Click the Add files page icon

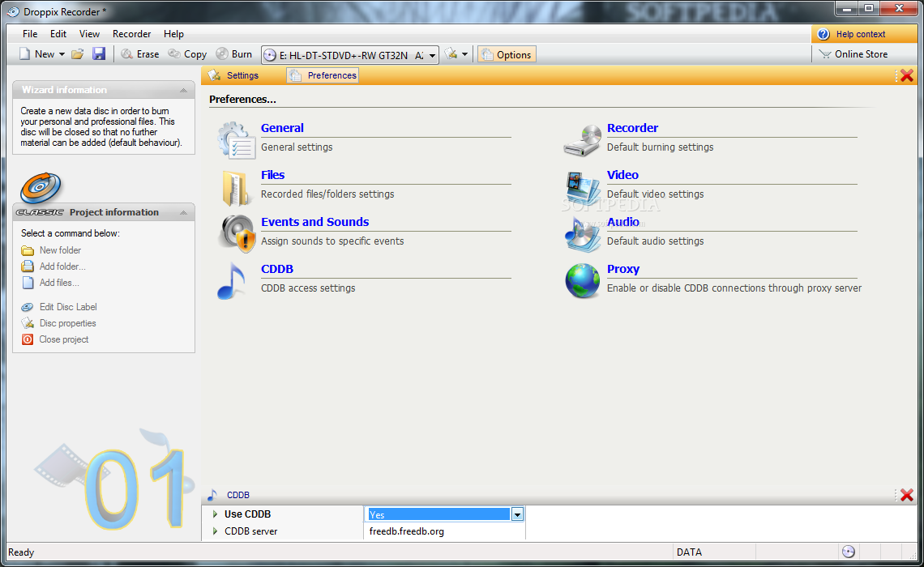[28, 283]
